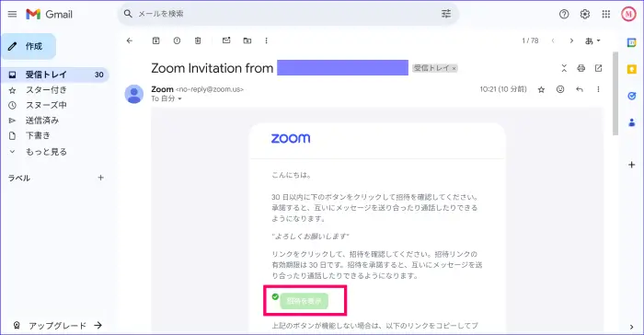Mark email as unread
This screenshot has height=335, width=644.
click(226, 40)
